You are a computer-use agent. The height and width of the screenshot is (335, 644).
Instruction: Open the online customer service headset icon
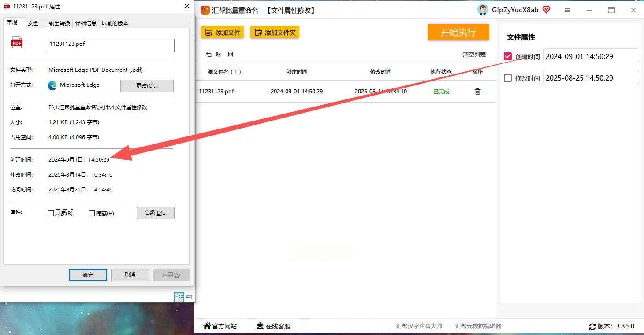coord(260,326)
